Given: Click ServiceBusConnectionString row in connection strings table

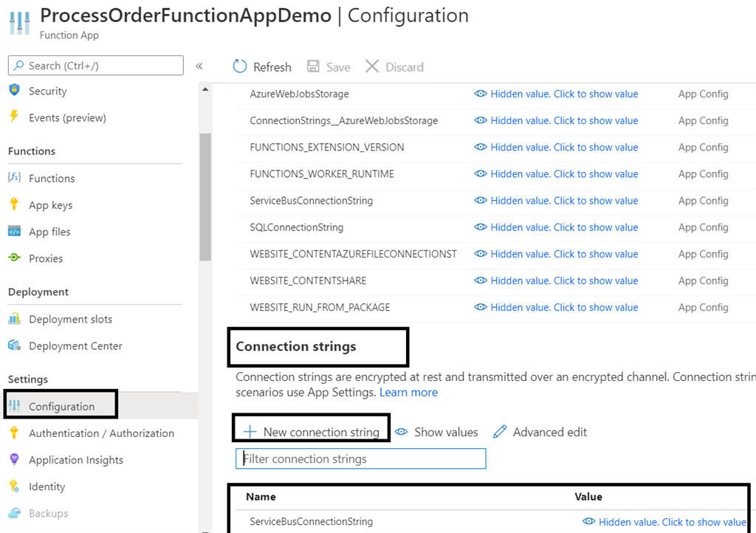Looking at the screenshot, I should point(491,521).
